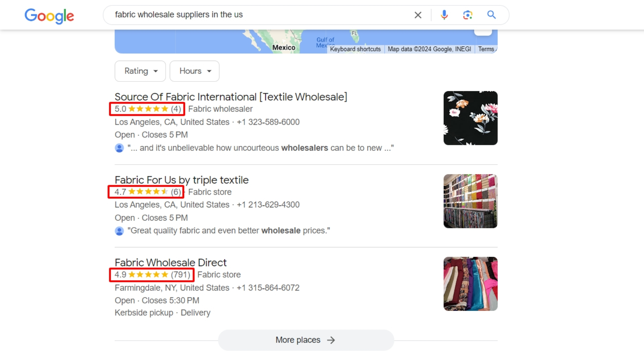The height and width of the screenshot is (362, 644).
Task: Clear the search query with the X icon
Action: pyautogui.click(x=418, y=15)
